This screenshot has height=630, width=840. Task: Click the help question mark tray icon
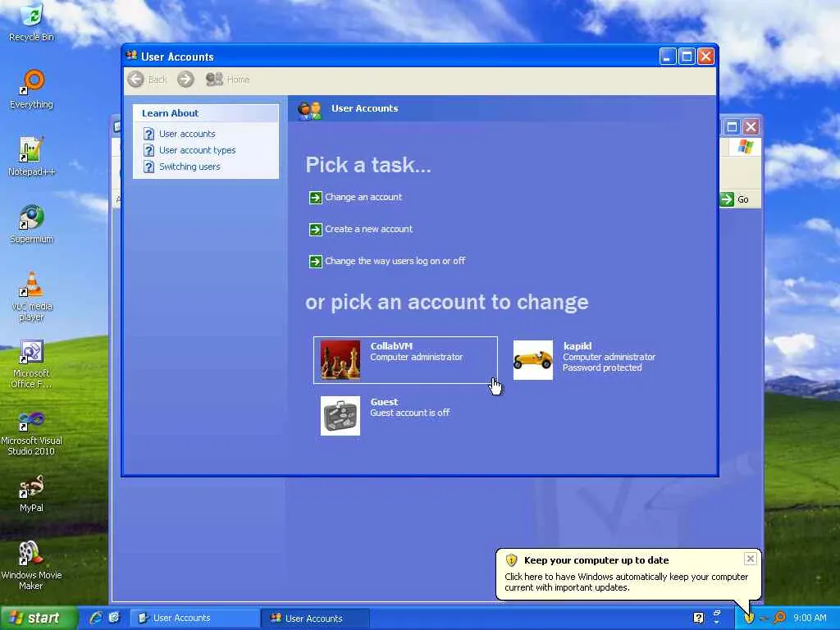[699, 619]
